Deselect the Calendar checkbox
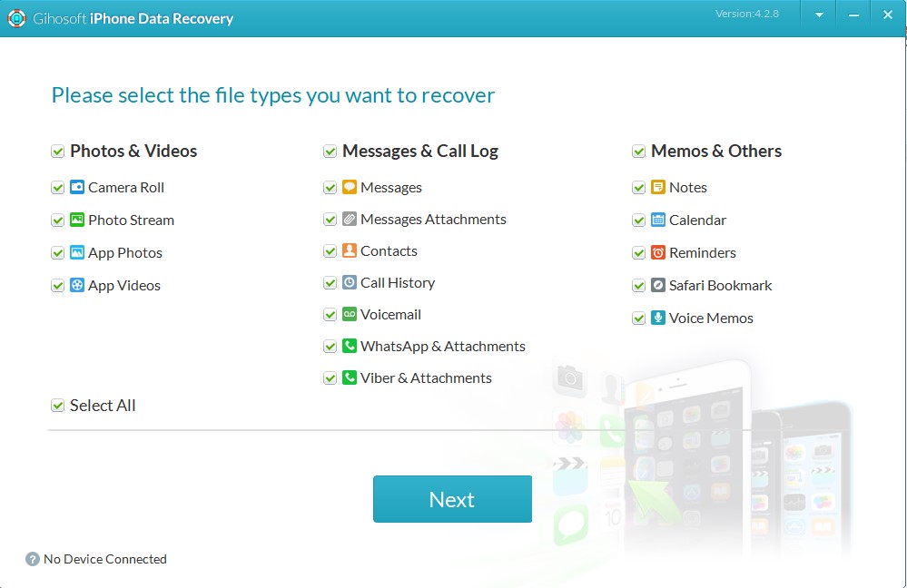The height and width of the screenshot is (588, 907). (x=638, y=220)
